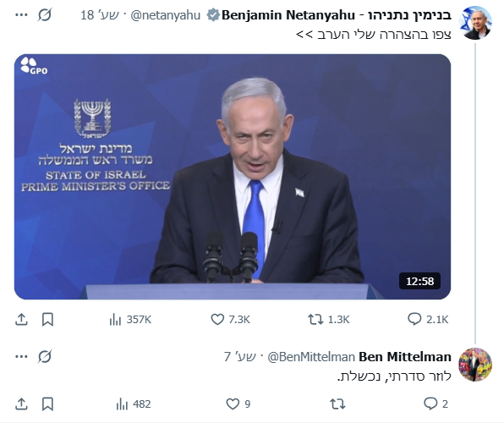Open @netanyahu profile handle link
This screenshot has width=504, height=423.
(x=166, y=15)
